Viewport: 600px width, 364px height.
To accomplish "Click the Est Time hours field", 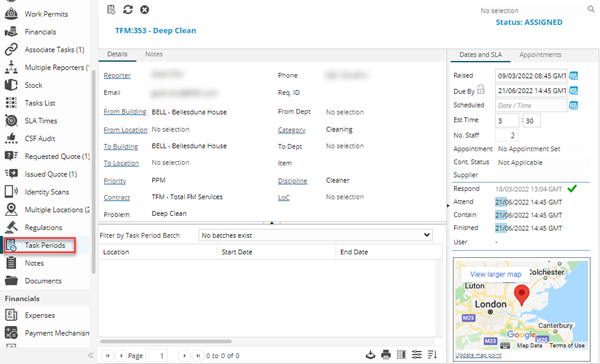I will click(507, 121).
